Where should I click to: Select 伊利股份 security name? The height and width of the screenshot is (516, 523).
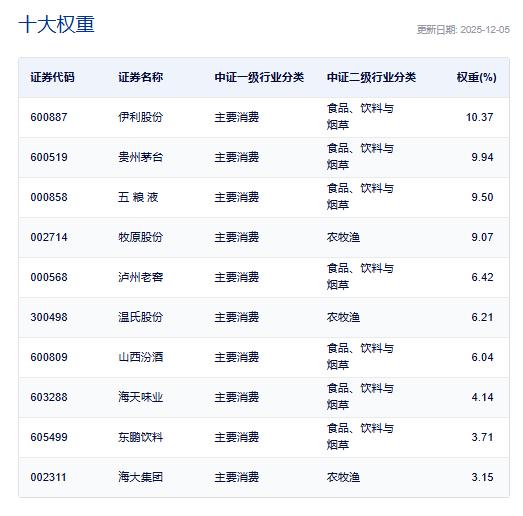pos(140,117)
